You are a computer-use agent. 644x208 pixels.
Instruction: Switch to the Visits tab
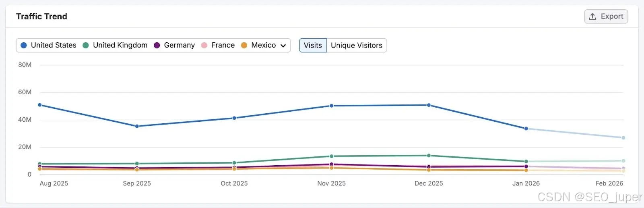point(313,45)
